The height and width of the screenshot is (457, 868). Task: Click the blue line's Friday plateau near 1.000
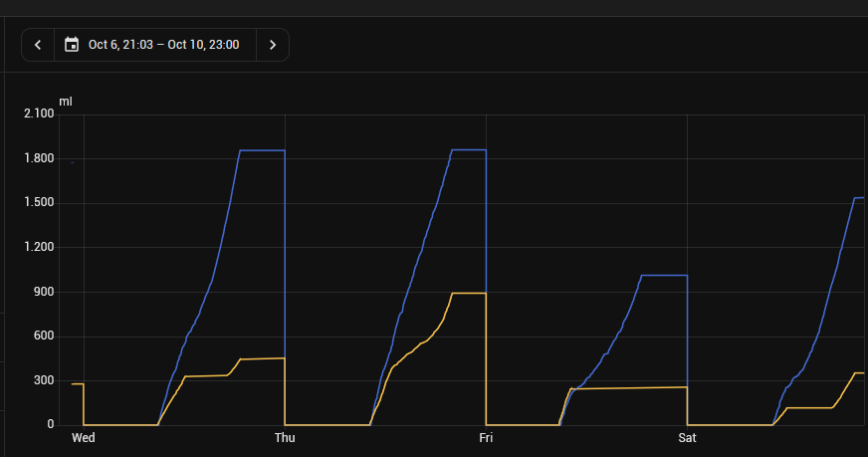(664, 275)
